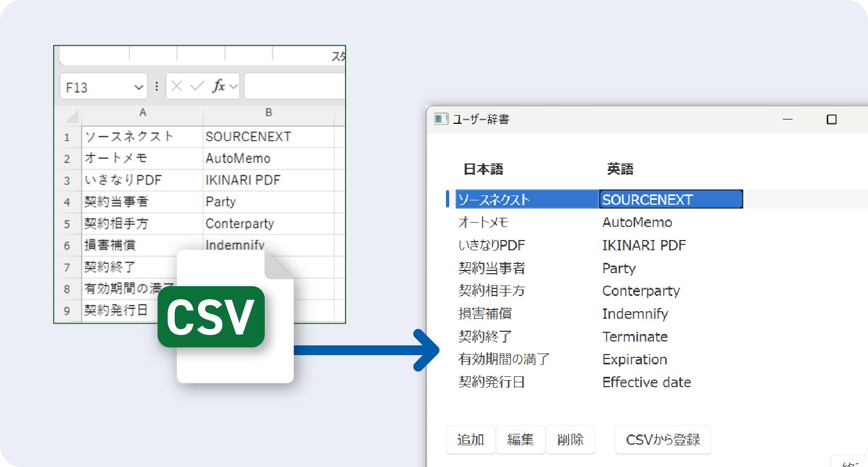Select dictionary entry ソースネクスト
868x467 pixels.
click(x=527, y=199)
